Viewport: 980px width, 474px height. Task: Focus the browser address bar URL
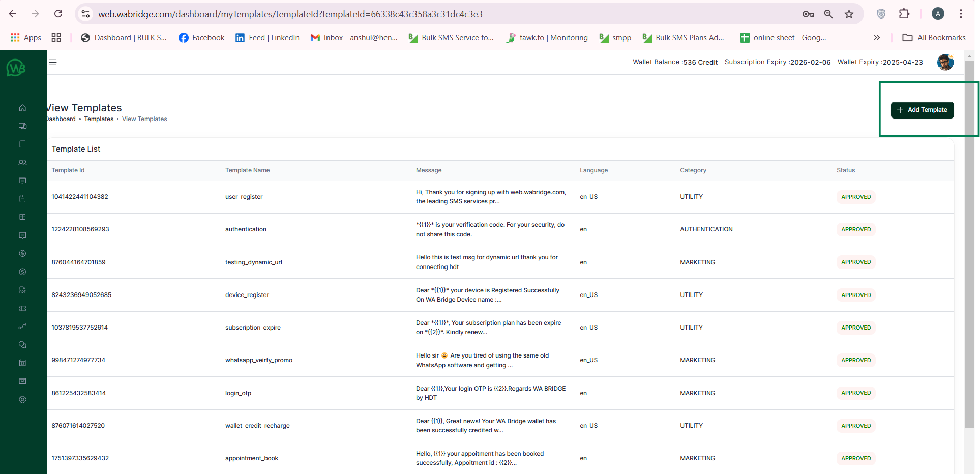290,14
